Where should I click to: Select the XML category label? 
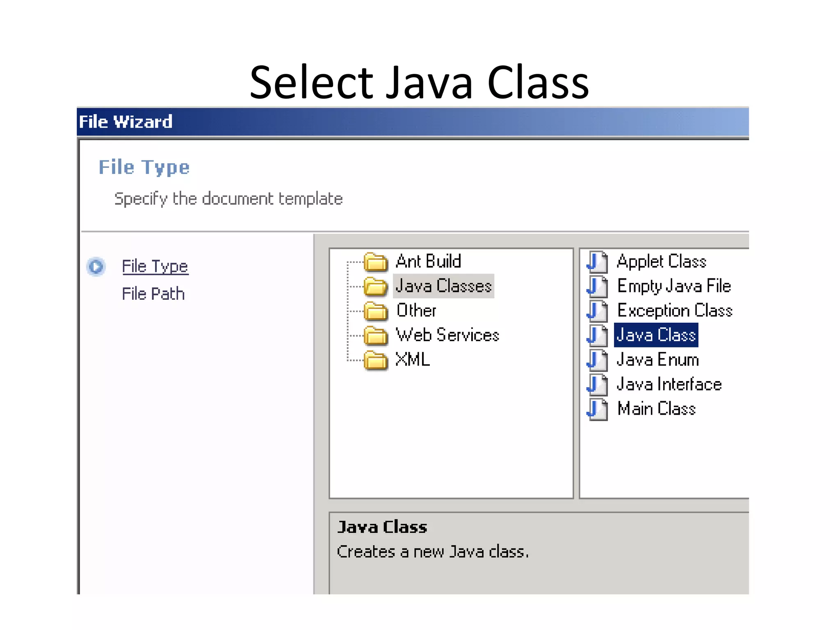(412, 360)
